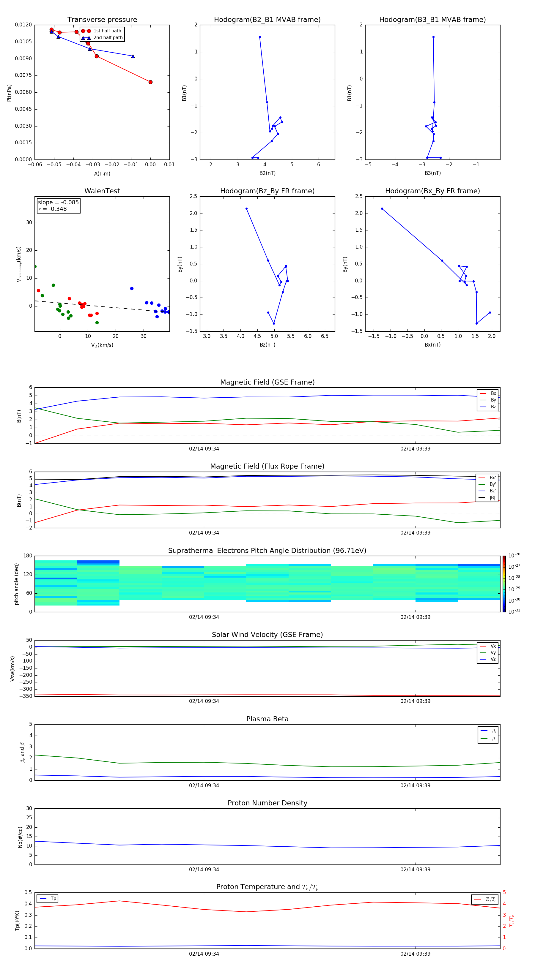This screenshot has width=535, height=980.
Task: Select '2nd half path' legend entry
Action: (x=102, y=38)
